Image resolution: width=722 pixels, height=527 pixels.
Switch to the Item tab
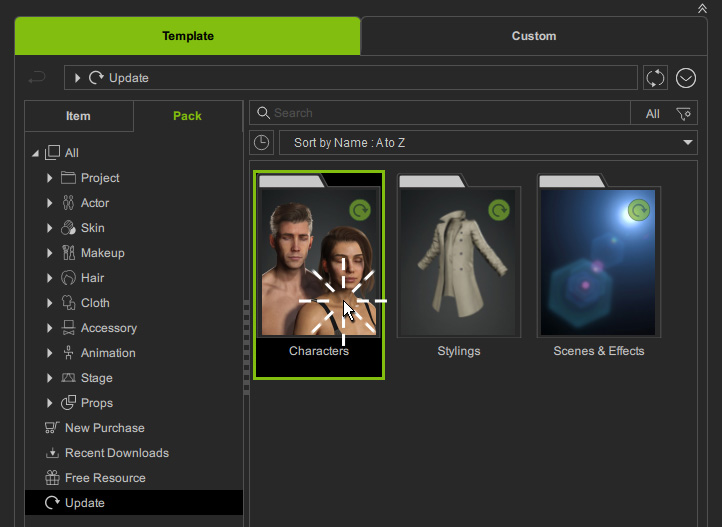[x=78, y=116]
